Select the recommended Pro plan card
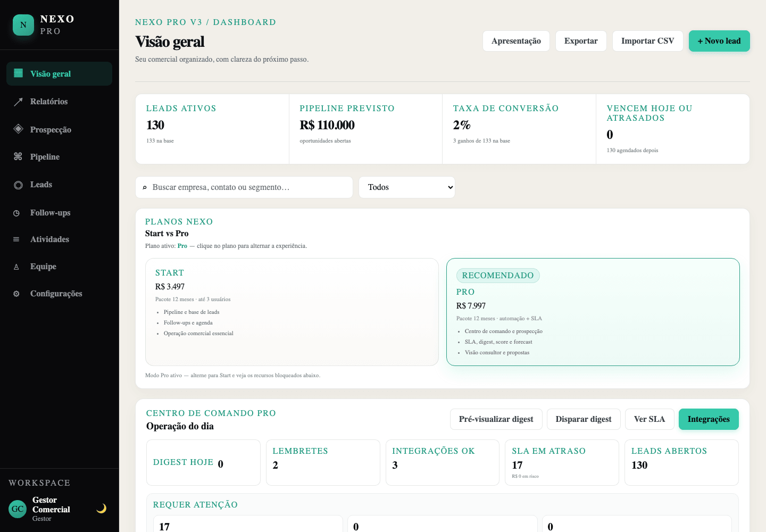Viewport: 766px width, 532px height. (593, 312)
